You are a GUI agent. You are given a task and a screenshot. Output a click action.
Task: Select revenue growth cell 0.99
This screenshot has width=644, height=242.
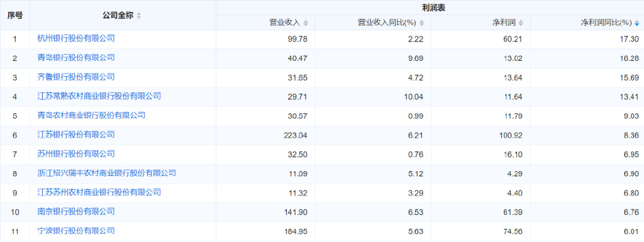point(416,116)
